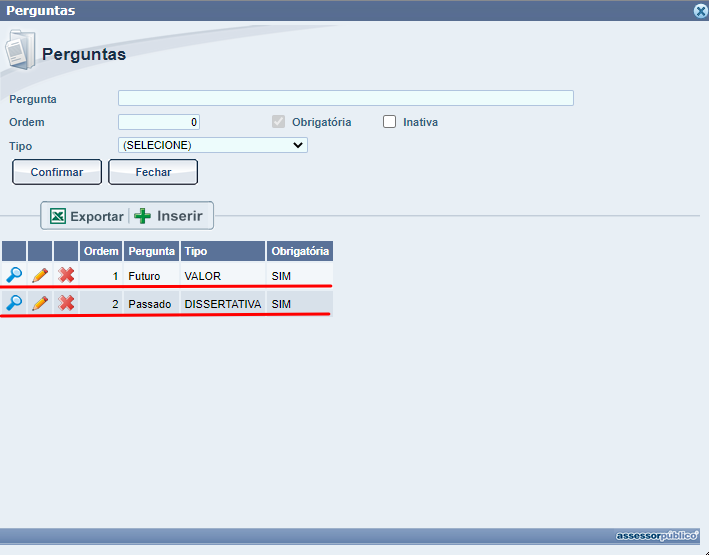Sort by the Ordem column header

[x=101, y=251]
